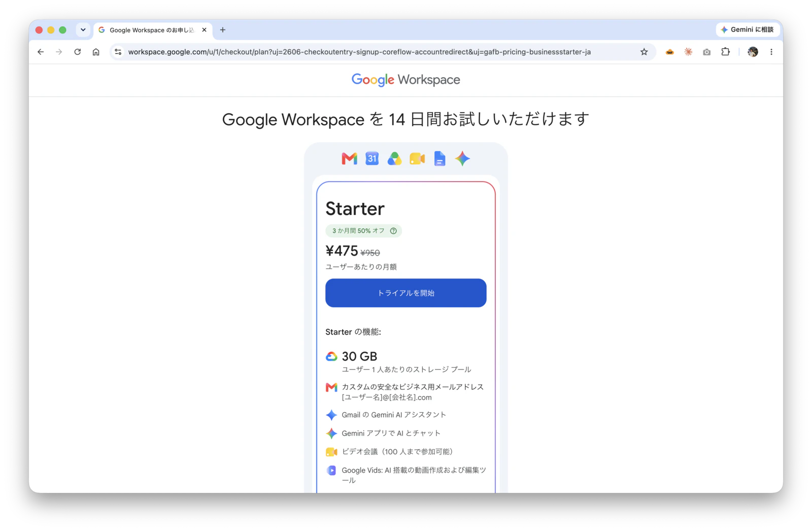The height and width of the screenshot is (531, 812).
Task: Click the Gemini icon beside Gmail の Gemini AI
Action: 331,415
